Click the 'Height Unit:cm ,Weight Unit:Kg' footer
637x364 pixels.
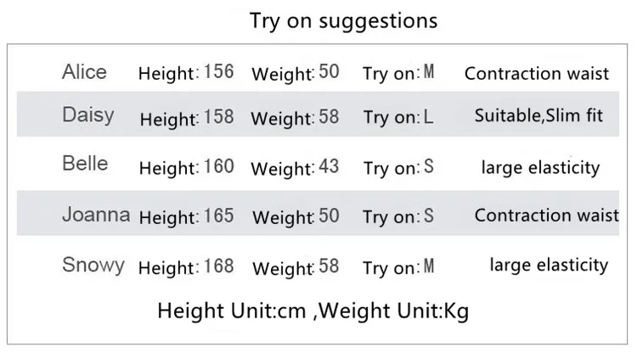(313, 311)
